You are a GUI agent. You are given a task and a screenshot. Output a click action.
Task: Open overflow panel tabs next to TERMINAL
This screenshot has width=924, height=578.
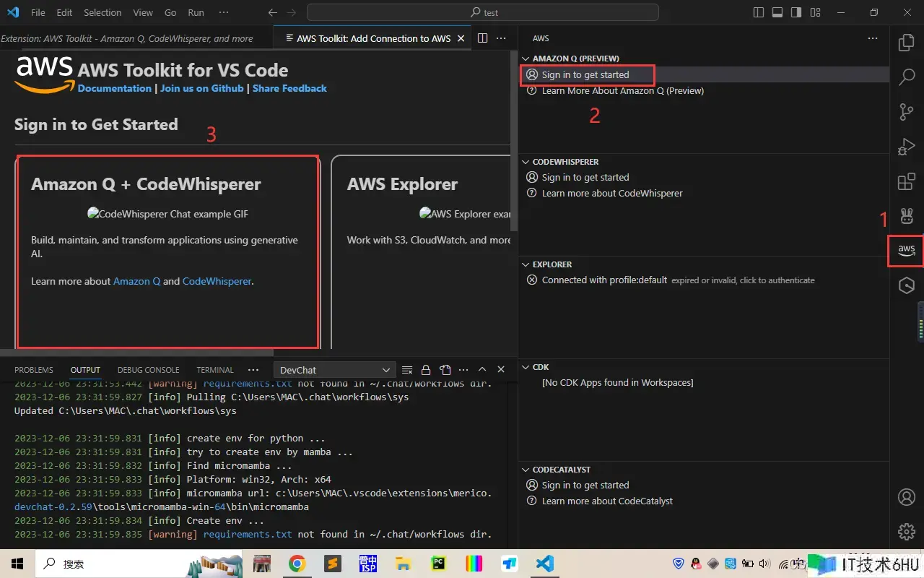tap(253, 370)
